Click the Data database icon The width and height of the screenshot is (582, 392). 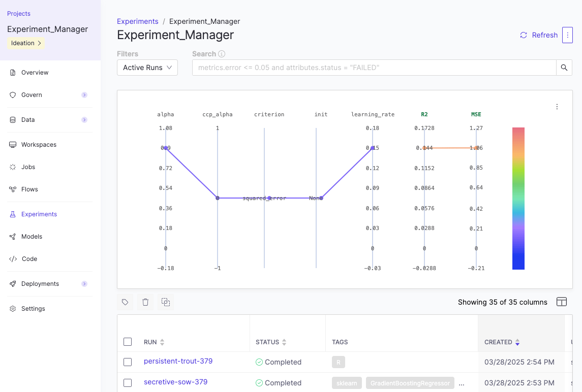tap(13, 120)
